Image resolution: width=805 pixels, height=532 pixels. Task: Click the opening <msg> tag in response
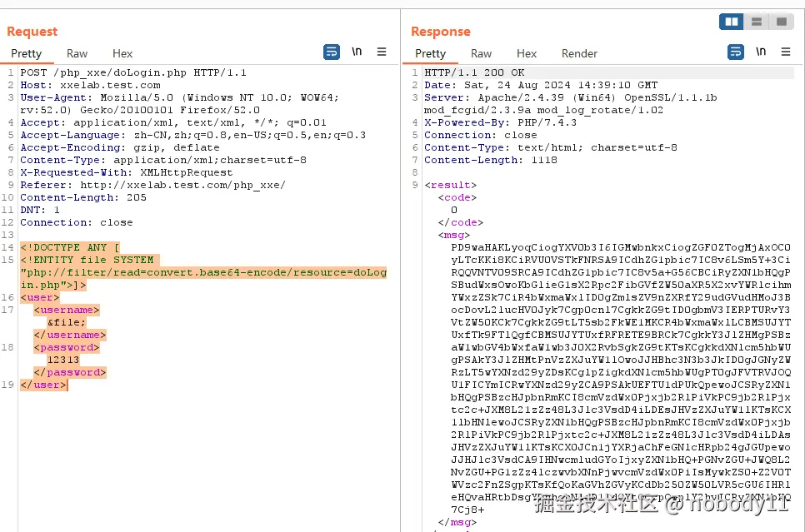point(454,235)
